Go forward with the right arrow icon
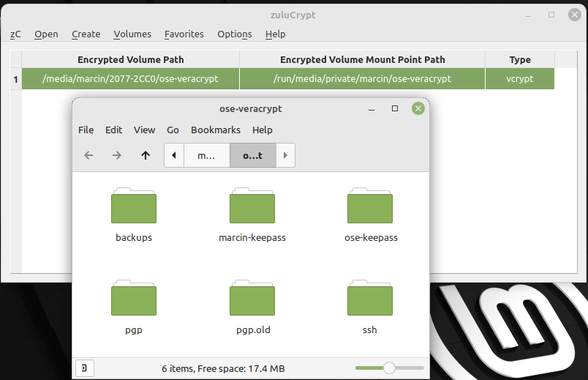 pos(117,155)
